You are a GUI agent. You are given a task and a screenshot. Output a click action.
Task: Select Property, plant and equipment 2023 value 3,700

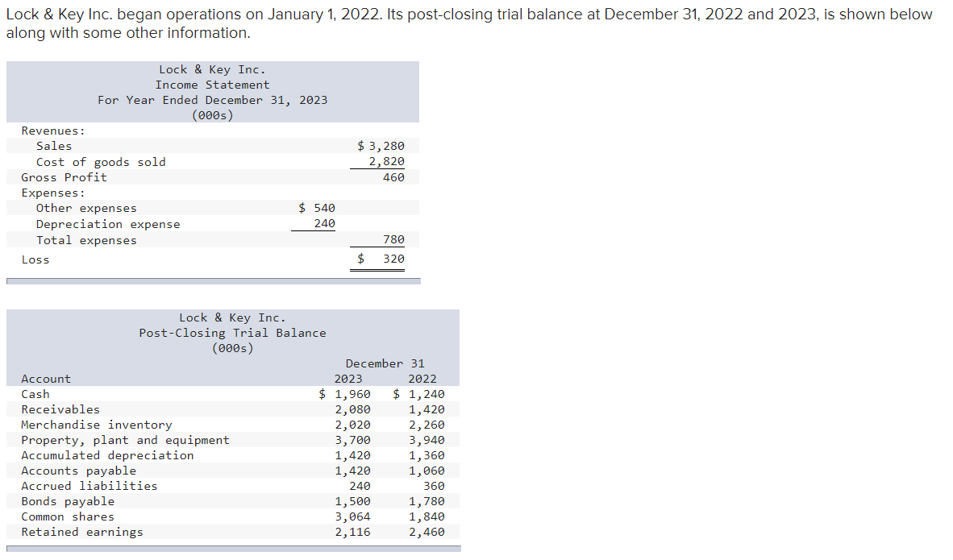[352, 441]
